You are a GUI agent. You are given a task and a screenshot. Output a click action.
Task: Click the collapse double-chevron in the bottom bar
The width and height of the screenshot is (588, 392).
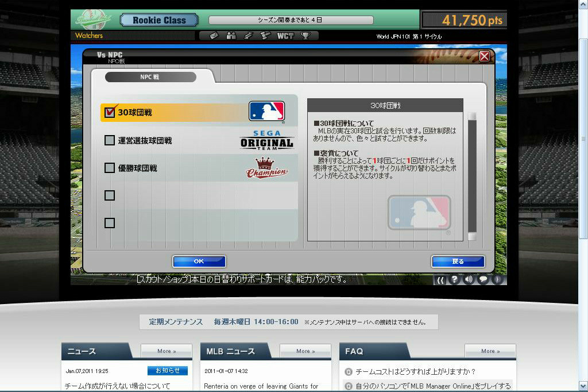(x=440, y=280)
